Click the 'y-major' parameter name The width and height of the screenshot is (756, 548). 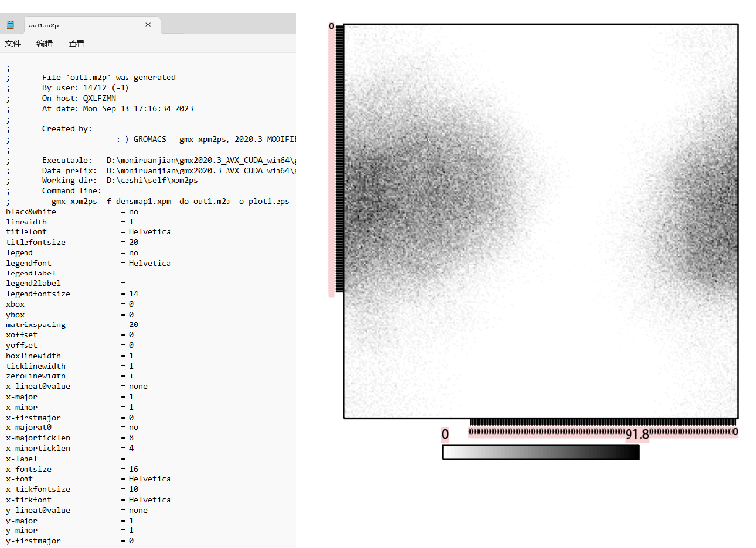tap(22, 521)
